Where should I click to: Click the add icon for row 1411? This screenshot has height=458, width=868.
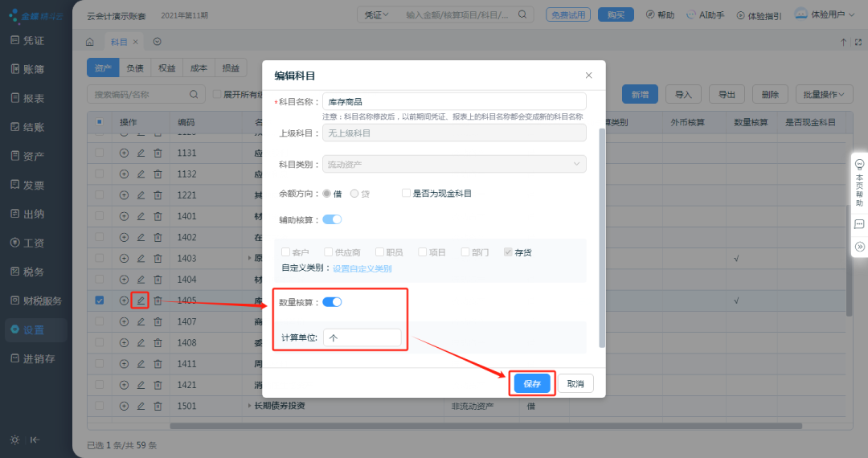click(124, 363)
